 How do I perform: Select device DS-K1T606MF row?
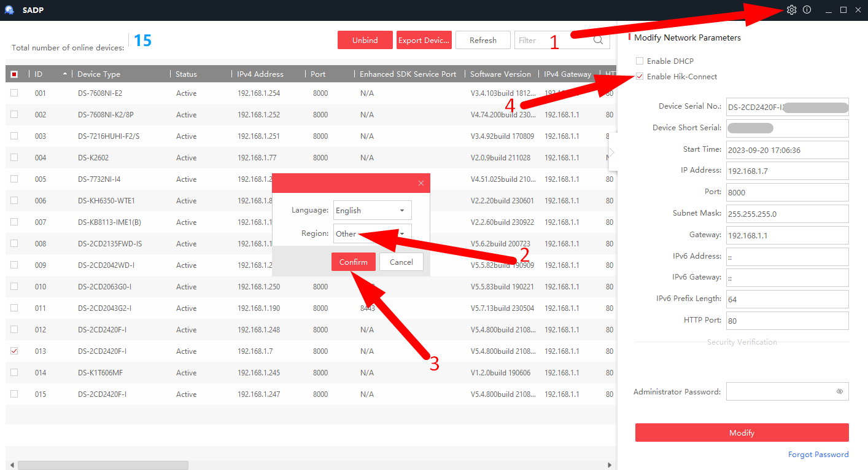coord(311,372)
